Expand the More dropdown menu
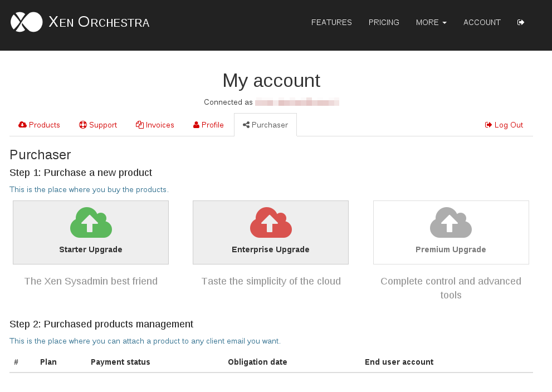The width and height of the screenshot is (552, 392). click(431, 22)
